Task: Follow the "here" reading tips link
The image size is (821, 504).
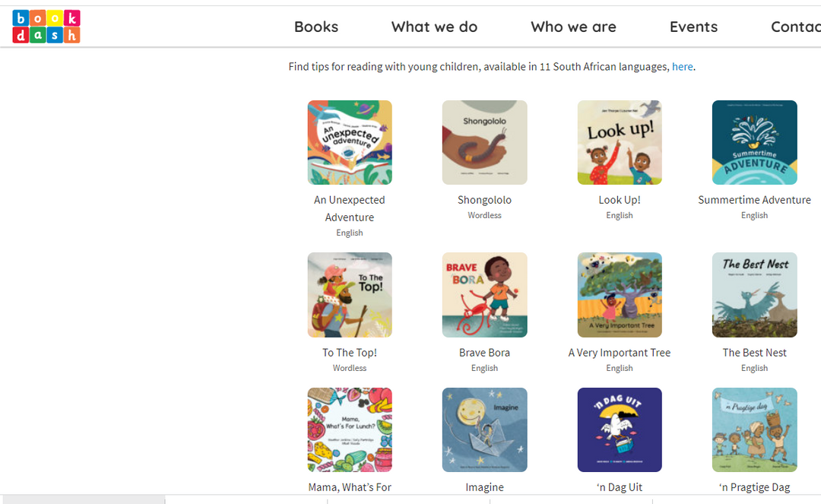Action: 682,67
